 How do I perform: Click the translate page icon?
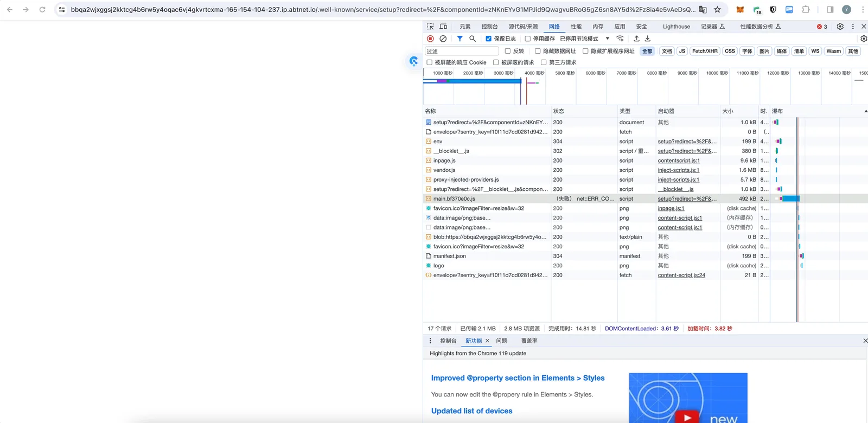tap(703, 10)
